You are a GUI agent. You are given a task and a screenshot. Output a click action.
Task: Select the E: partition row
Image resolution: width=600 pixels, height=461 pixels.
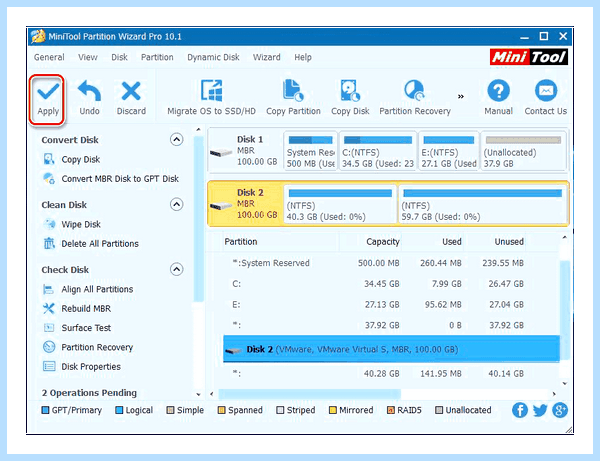391,304
